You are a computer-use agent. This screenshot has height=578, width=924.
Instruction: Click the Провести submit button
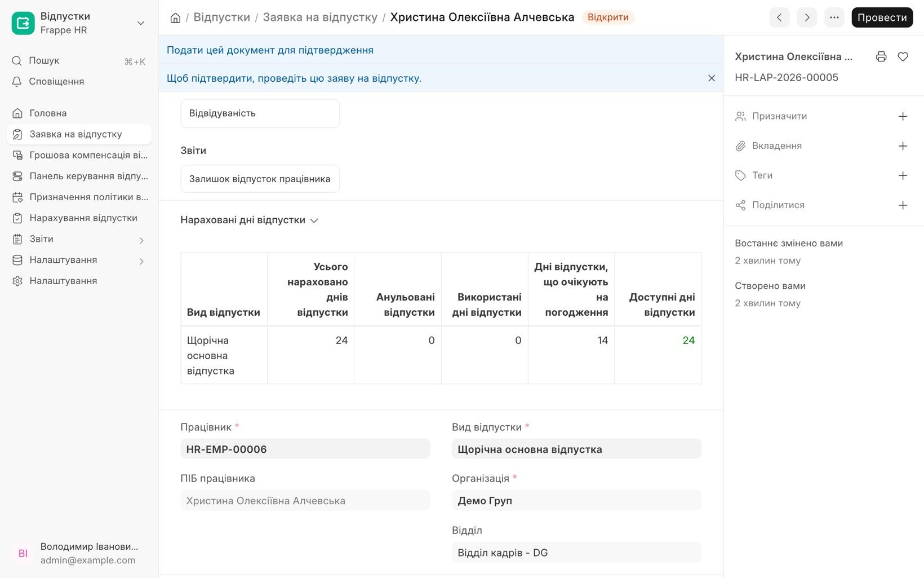pyautogui.click(x=882, y=17)
